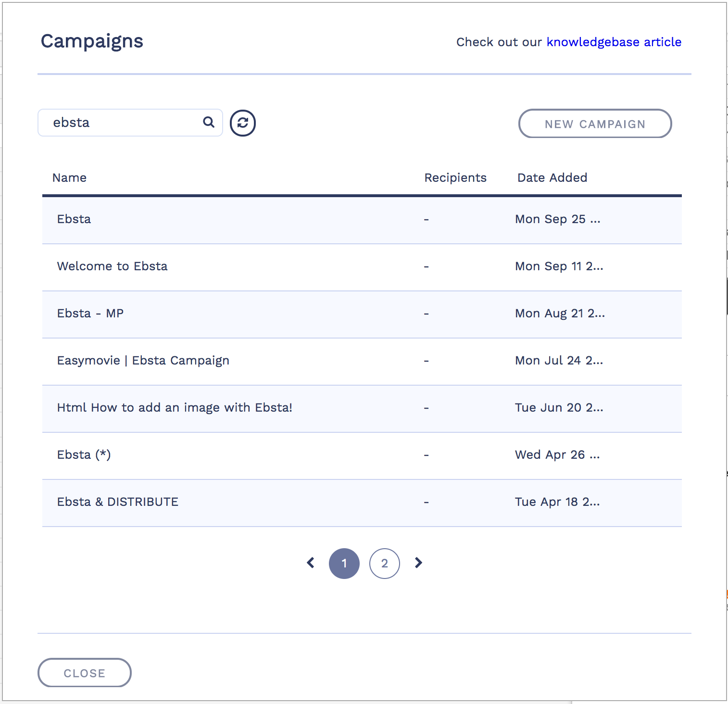
Task: Pick the Ebsta - MP campaign
Action: click(x=90, y=314)
